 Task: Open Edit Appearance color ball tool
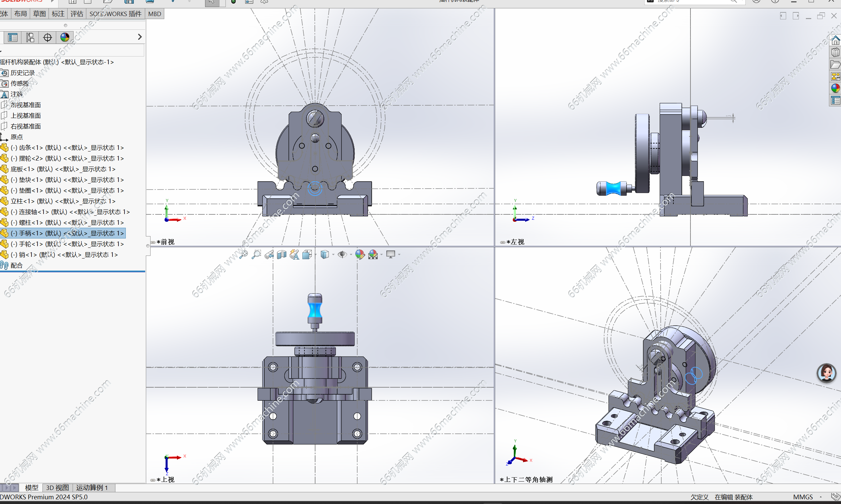coord(360,255)
